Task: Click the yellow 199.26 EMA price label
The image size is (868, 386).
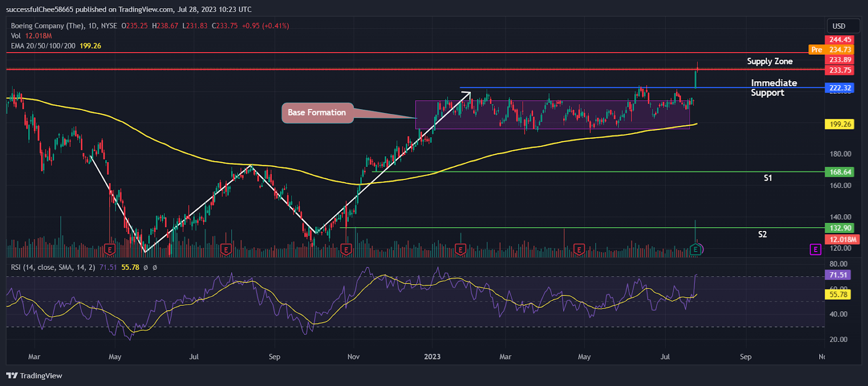Action: pos(840,124)
